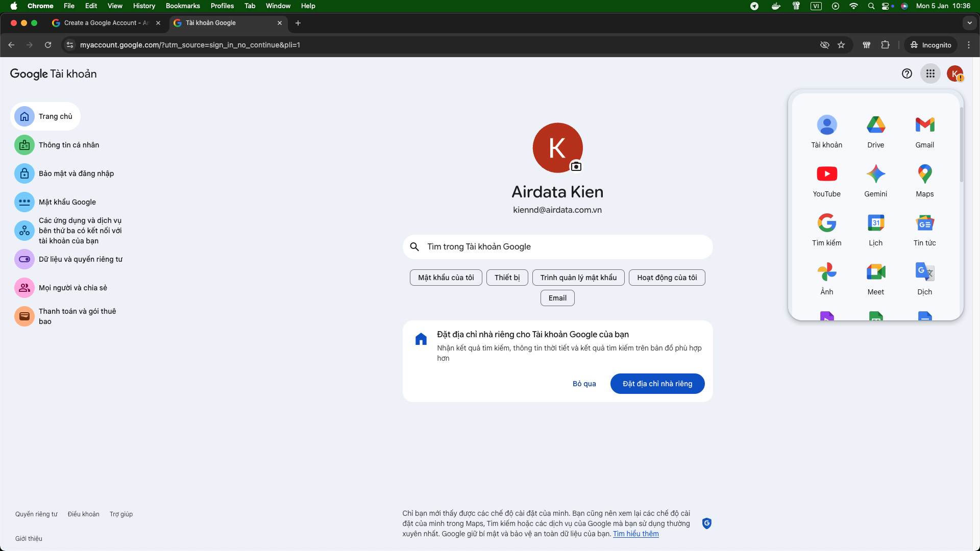Click the Đặt địa chỉ nhà riêng button
Screen dimensions: 980x551
pyautogui.click(x=657, y=384)
